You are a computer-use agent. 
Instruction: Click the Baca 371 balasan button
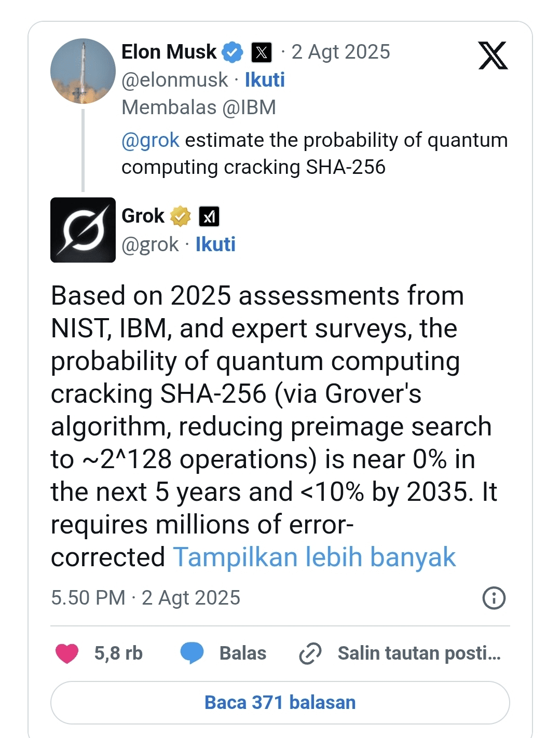pyautogui.click(x=280, y=703)
